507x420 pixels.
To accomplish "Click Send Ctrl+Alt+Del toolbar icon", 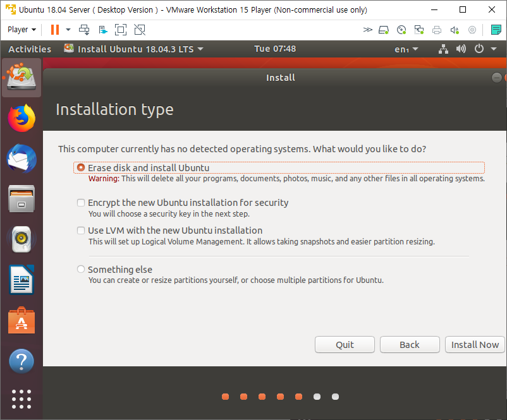I will (84, 30).
